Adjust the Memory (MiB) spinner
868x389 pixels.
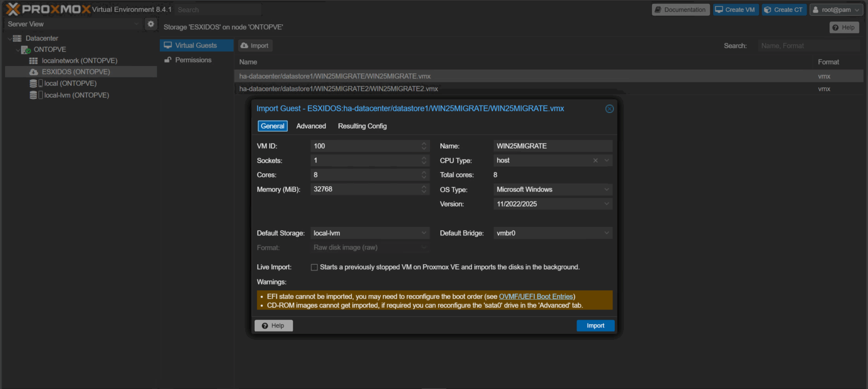click(x=424, y=189)
